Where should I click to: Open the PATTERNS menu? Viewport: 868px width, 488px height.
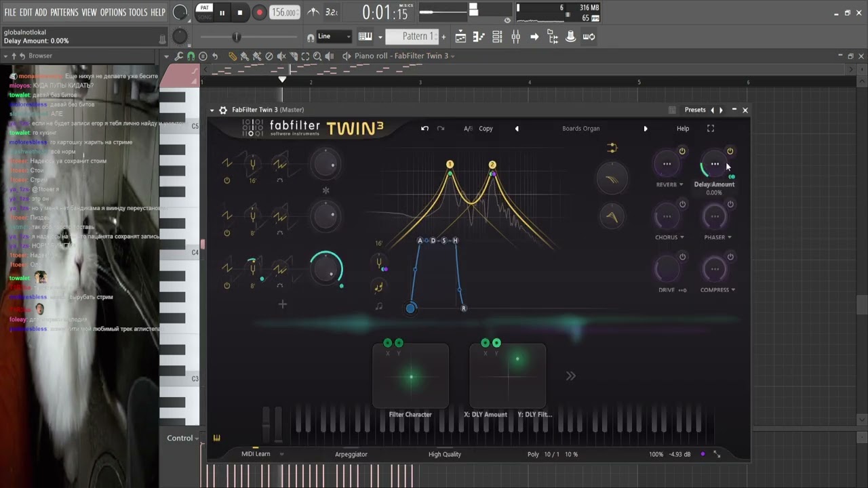[x=64, y=12]
